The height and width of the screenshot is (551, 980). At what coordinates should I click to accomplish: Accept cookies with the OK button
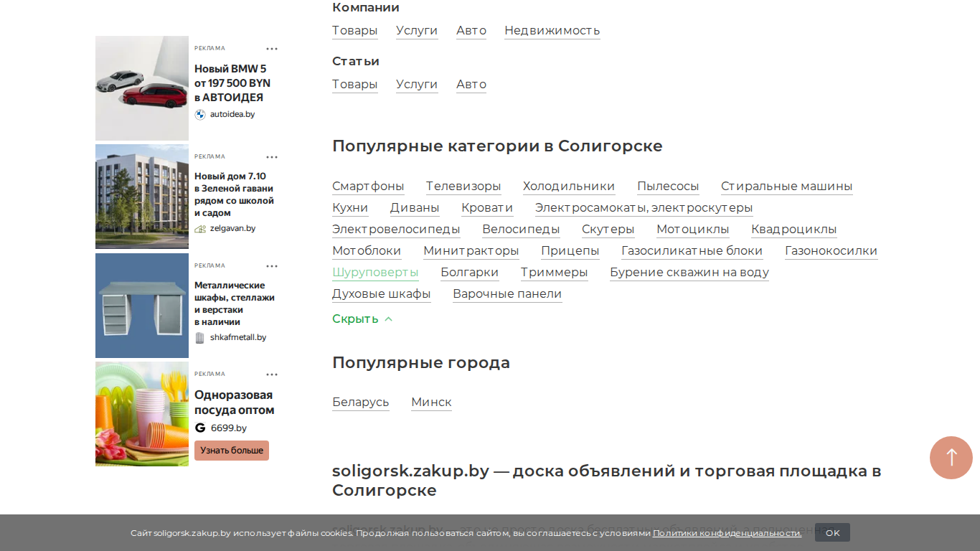click(832, 532)
